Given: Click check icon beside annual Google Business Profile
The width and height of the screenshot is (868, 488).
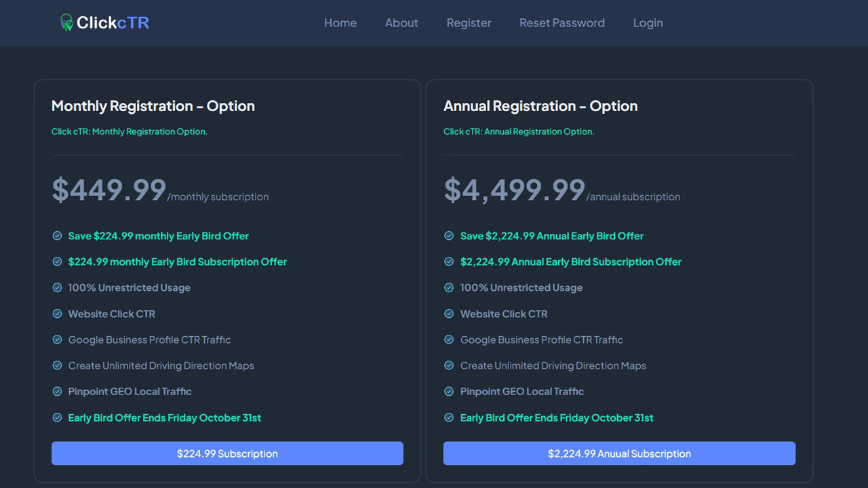Looking at the screenshot, I should [x=449, y=340].
